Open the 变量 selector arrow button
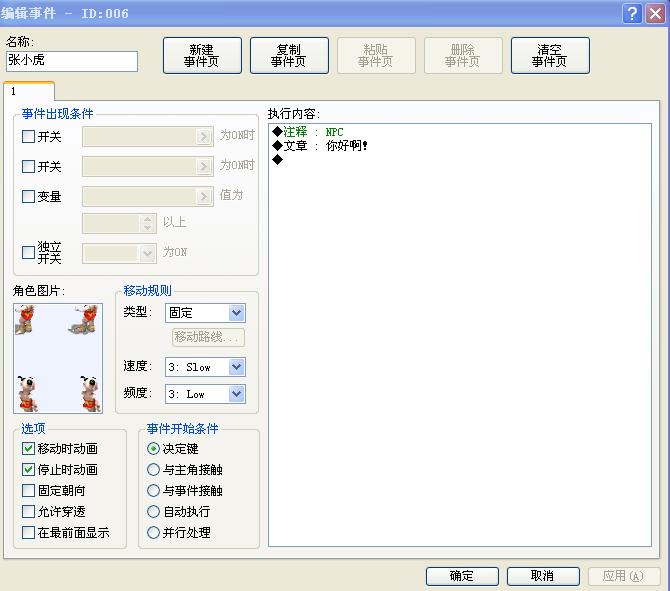 pos(204,197)
